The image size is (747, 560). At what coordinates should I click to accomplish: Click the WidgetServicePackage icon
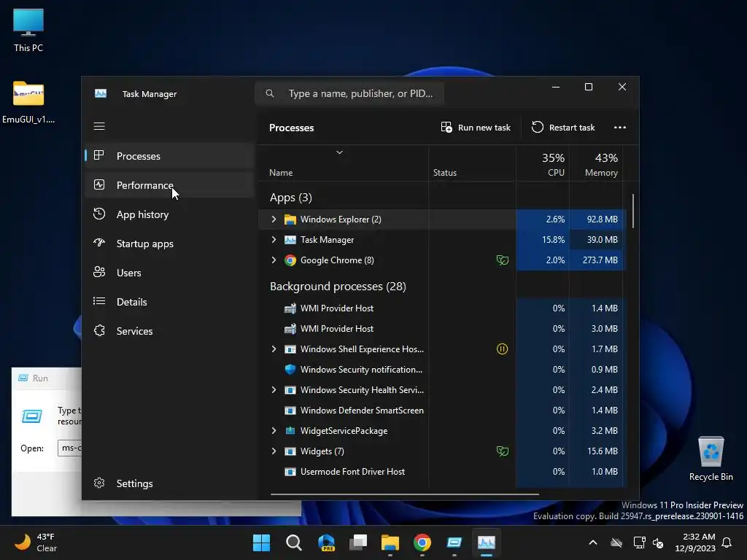(x=290, y=430)
